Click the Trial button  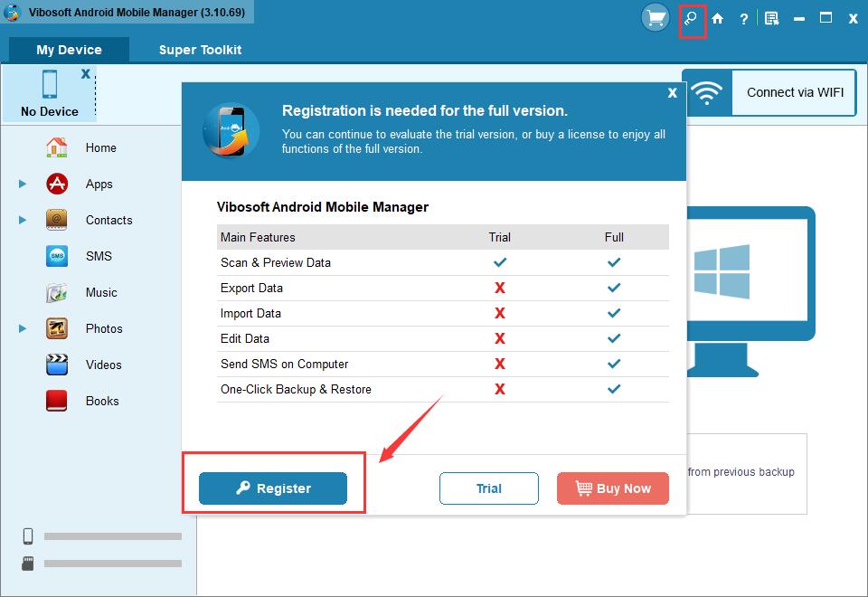(489, 488)
